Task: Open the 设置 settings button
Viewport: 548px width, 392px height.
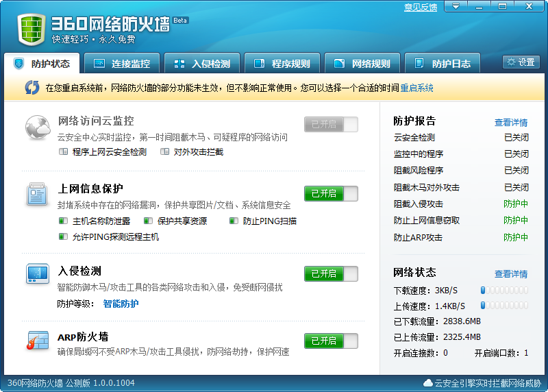Action: 521,62
